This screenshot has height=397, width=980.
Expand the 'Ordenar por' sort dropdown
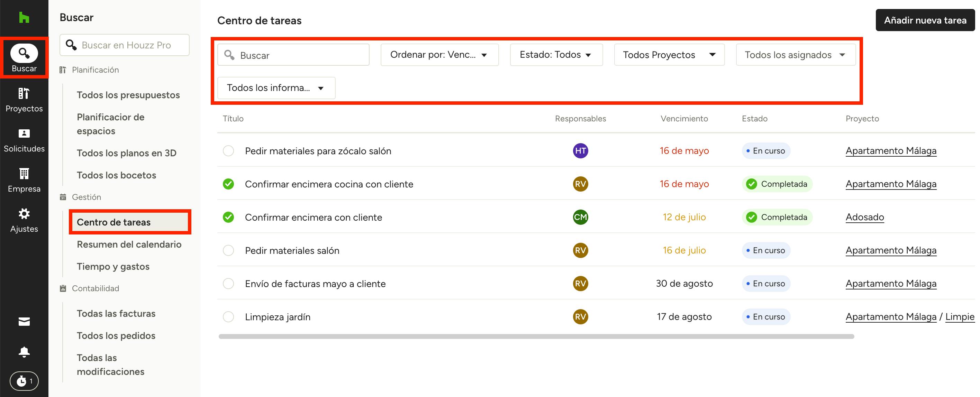439,55
